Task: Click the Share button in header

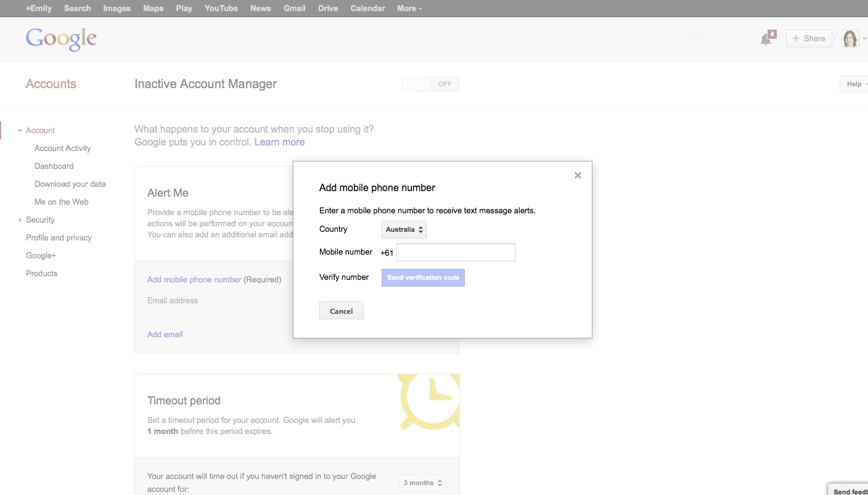Action: (808, 39)
